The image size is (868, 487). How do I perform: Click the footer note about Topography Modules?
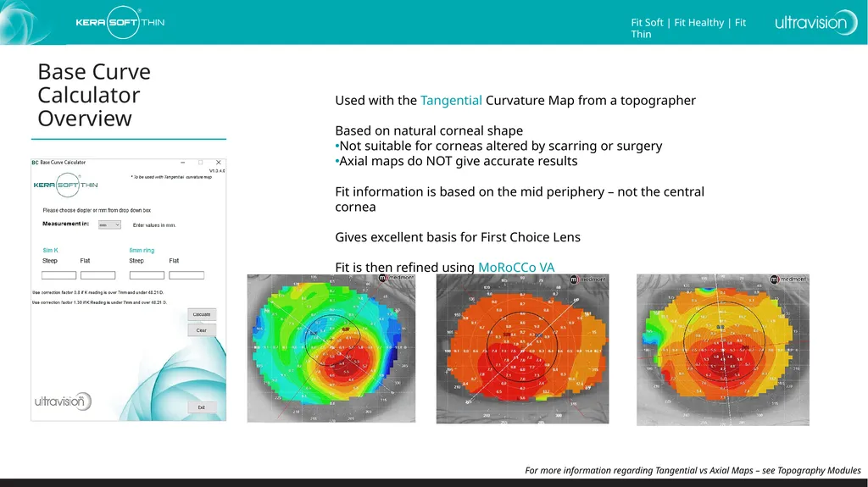[x=693, y=470]
